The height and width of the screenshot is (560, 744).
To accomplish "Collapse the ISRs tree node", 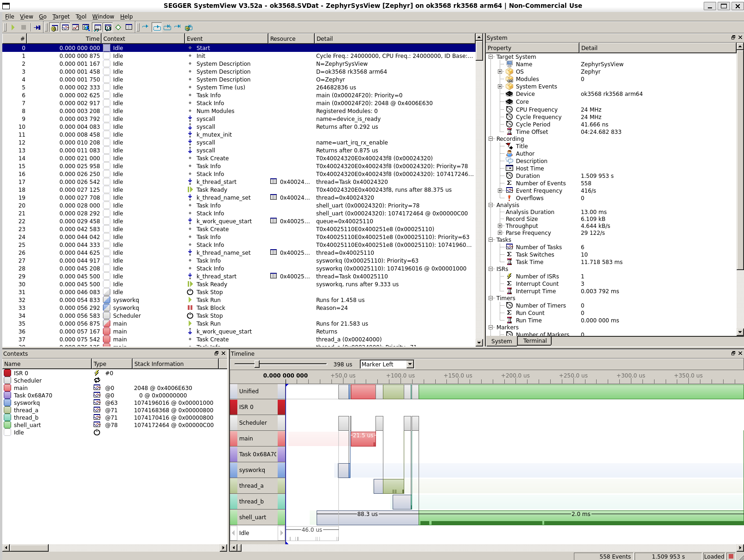I will tap(490, 269).
